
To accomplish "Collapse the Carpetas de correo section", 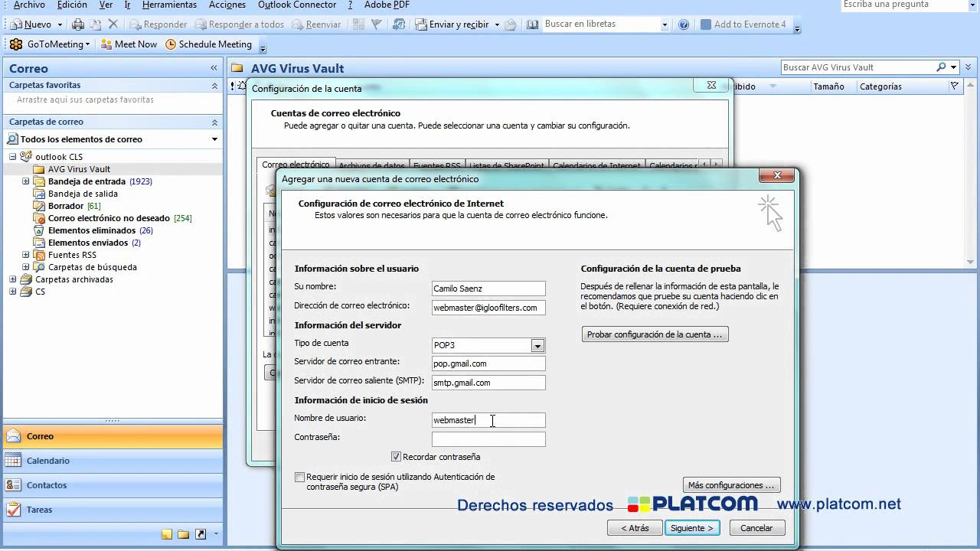I will tap(214, 122).
